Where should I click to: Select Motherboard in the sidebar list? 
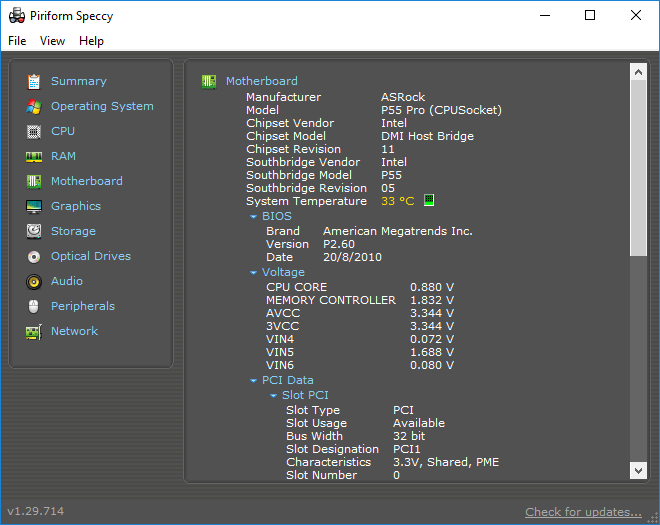click(x=87, y=181)
